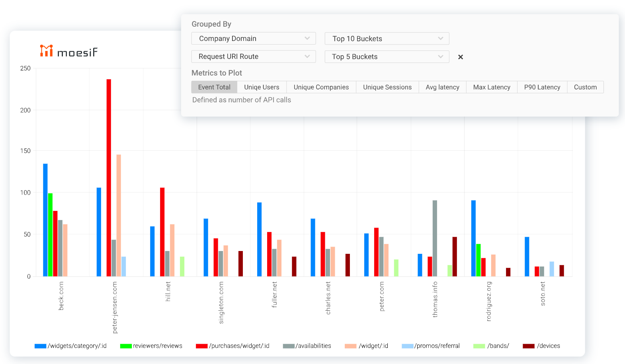Remove the Request URI Route grouping
625x364 pixels.
pyautogui.click(x=461, y=57)
